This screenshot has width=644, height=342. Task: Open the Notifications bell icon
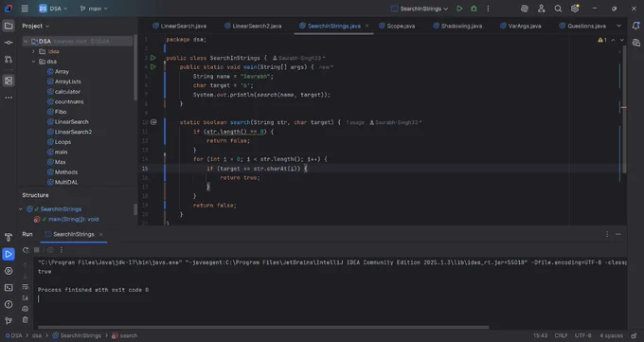pos(635,26)
